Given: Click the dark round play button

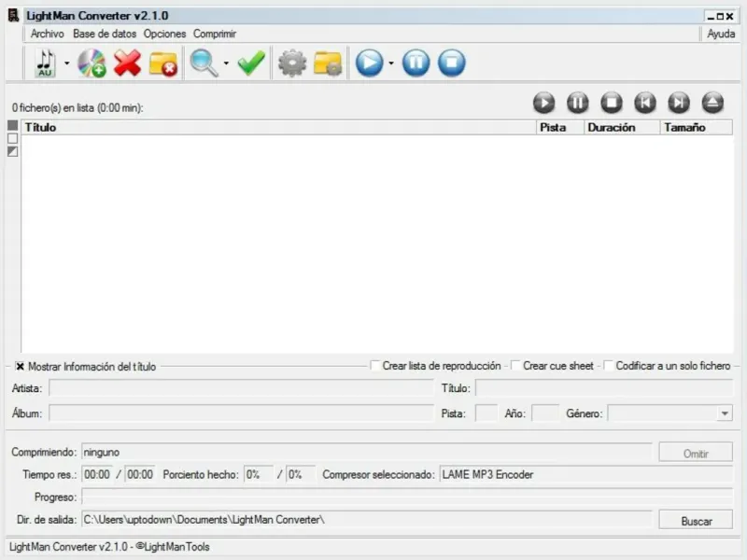Looking at the screenshot, I should 544,103.
